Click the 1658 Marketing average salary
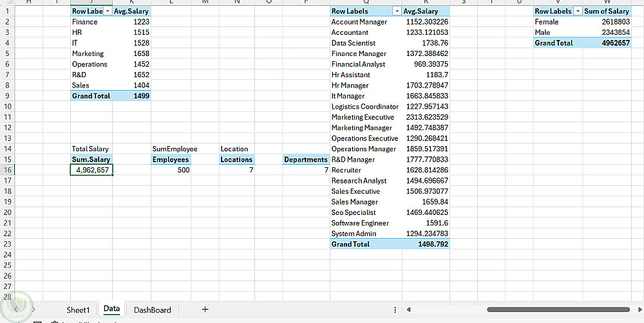This screenshot has width=644, height=323. tap(131, 54)
